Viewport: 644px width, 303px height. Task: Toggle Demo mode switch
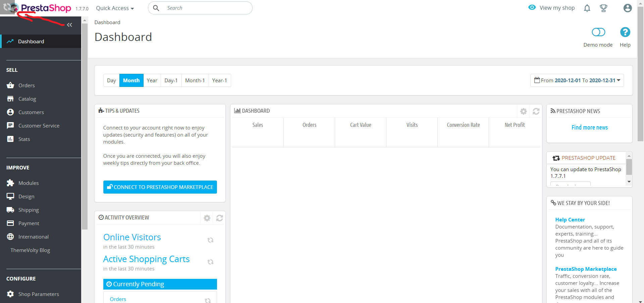pyautogui.click(x=598, y=32)
